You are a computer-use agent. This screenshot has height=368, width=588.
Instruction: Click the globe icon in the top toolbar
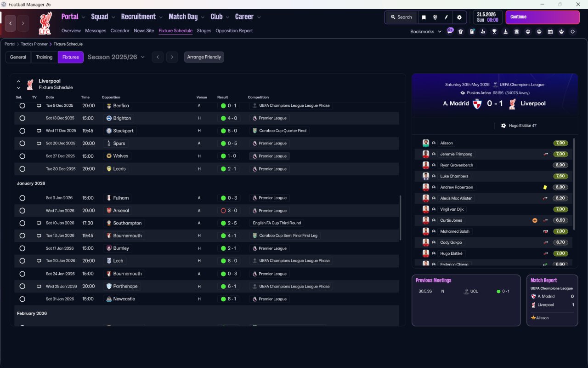click(x=435, y=17)
